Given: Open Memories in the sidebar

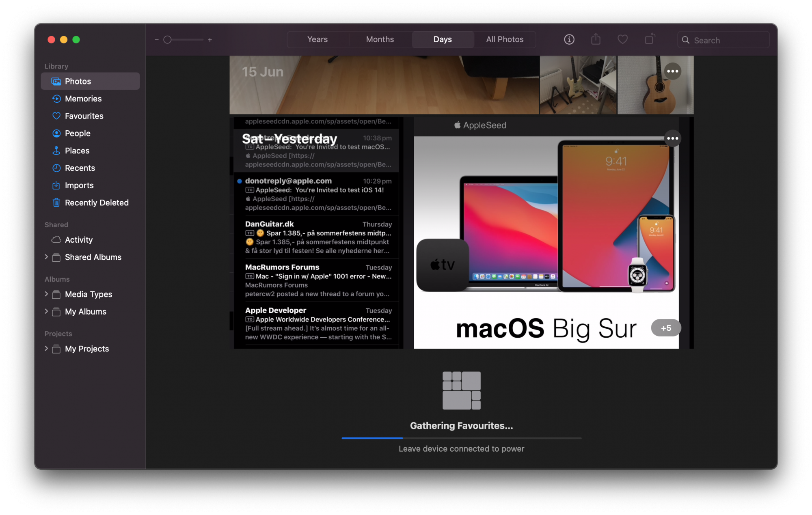Looking at the screenshot, I should [x=83, y=99].
